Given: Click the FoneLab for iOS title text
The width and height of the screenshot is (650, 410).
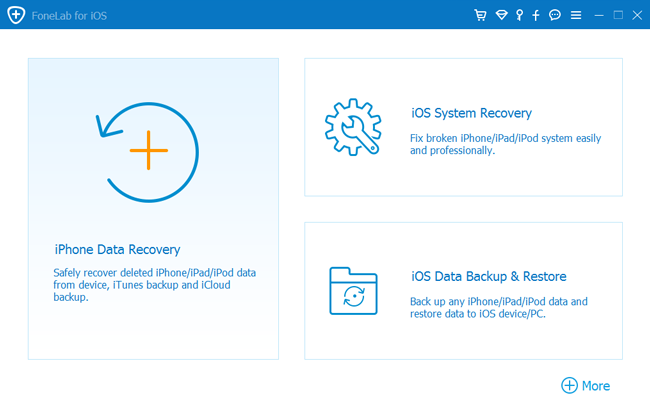Looking at the screenshot, I should pos(69,16).
